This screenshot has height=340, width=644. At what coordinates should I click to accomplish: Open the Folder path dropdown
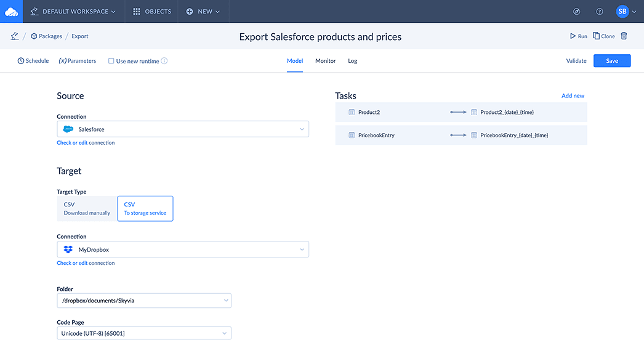click(144, 301)
